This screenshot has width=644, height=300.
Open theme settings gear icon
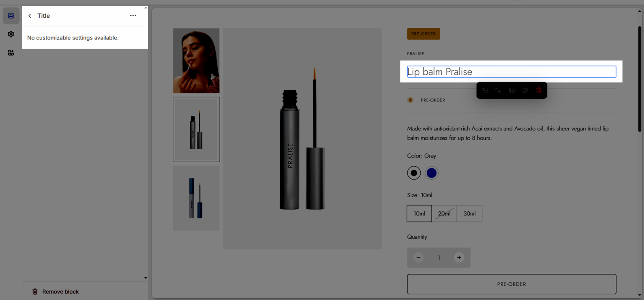point(11,34)
